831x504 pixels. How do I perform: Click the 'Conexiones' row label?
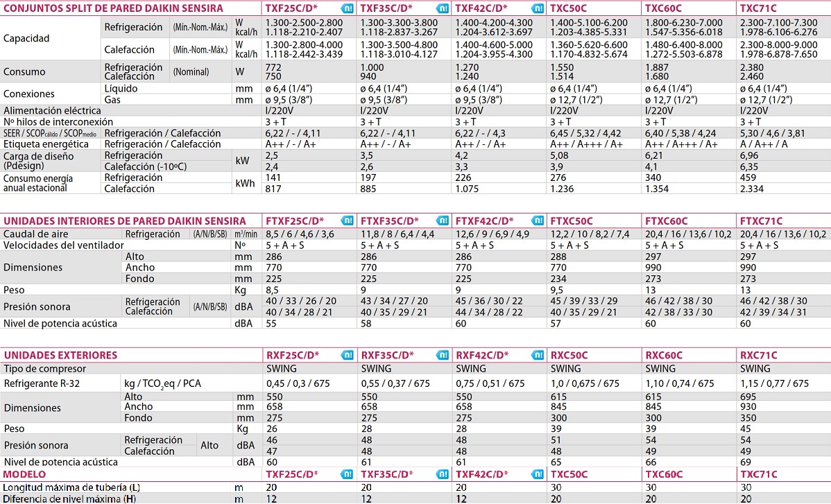(x=29, y=94)
